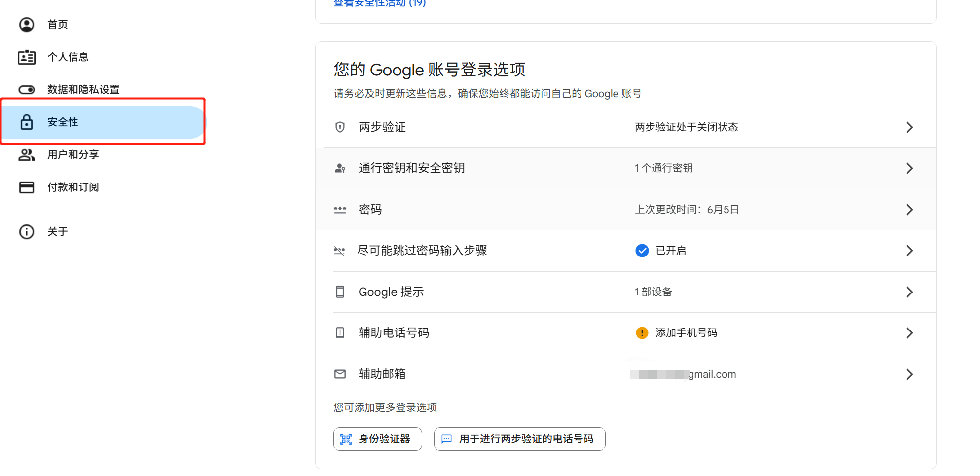This screenshot has width=980, height=476.
Task: Expand the 尽可能跳过密码输入步骤 row chevron
Action: 909,251
